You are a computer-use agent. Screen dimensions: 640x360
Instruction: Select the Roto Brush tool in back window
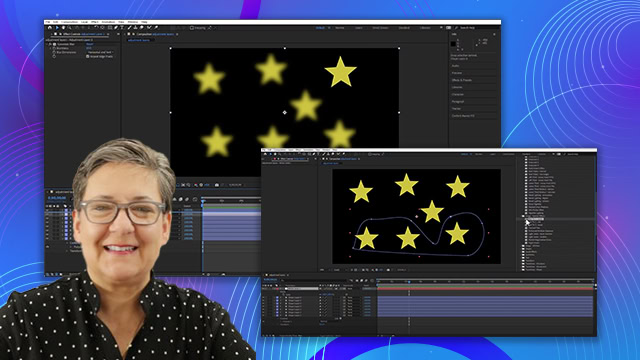coord(149,28)
